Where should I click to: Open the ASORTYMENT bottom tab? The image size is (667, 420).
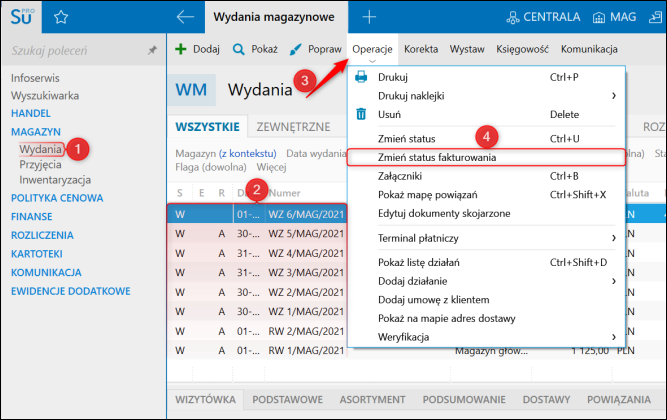pyautogui.click(x=372, y=400)
